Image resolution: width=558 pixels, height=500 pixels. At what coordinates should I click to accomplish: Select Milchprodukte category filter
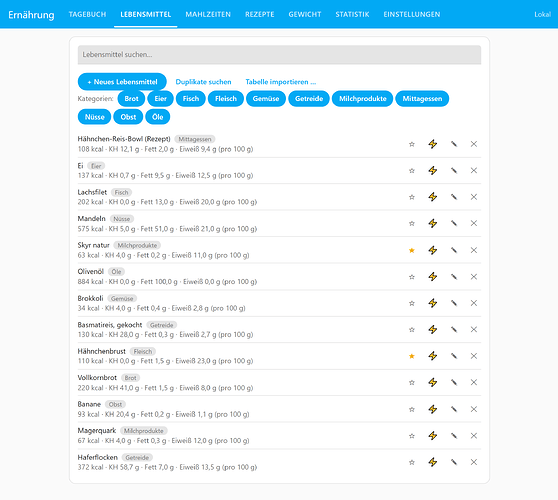(x=362, y=99)
